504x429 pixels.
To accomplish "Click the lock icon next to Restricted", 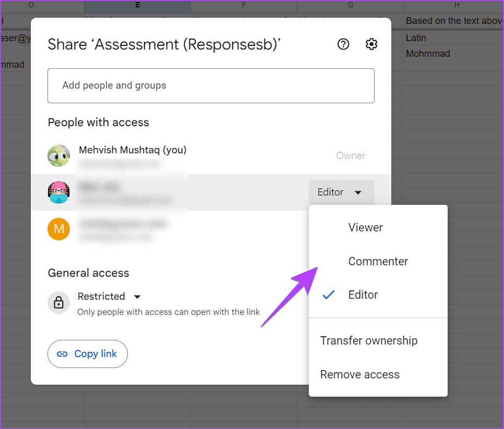I will tap(58, 302).
